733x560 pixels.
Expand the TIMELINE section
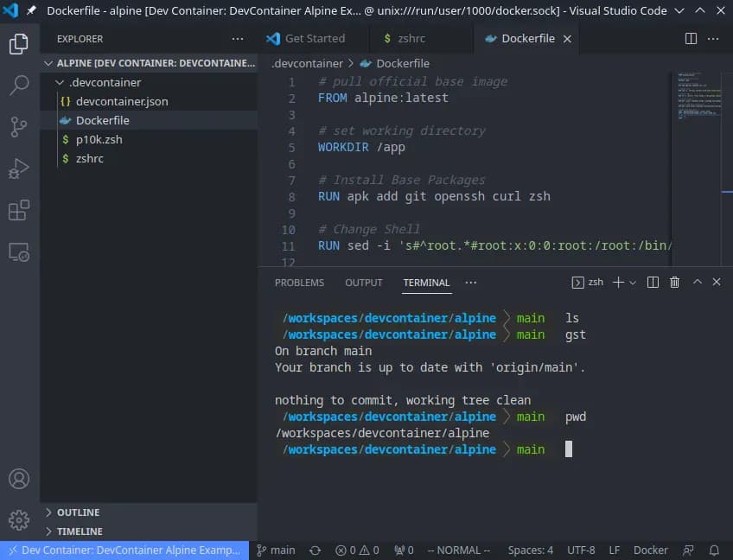149,531
